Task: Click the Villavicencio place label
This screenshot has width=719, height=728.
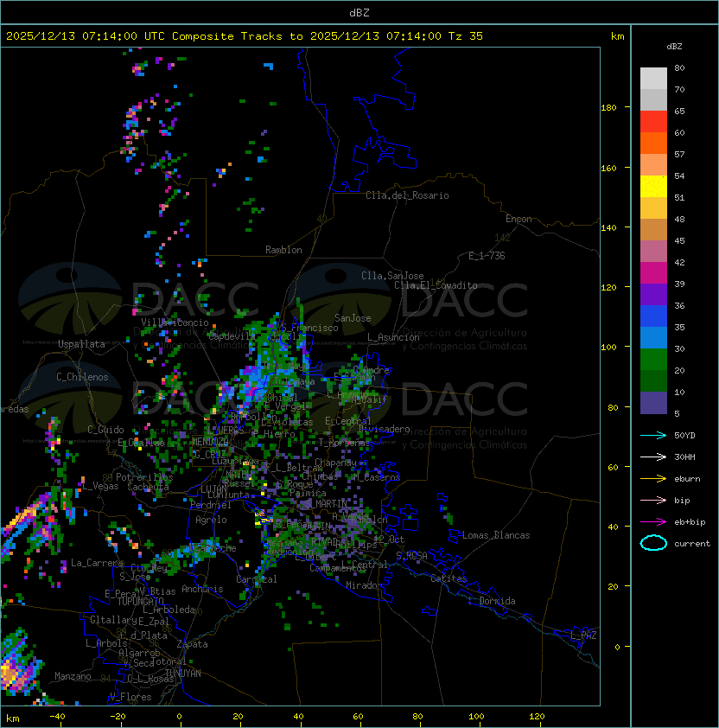Action: pos(175,322)
